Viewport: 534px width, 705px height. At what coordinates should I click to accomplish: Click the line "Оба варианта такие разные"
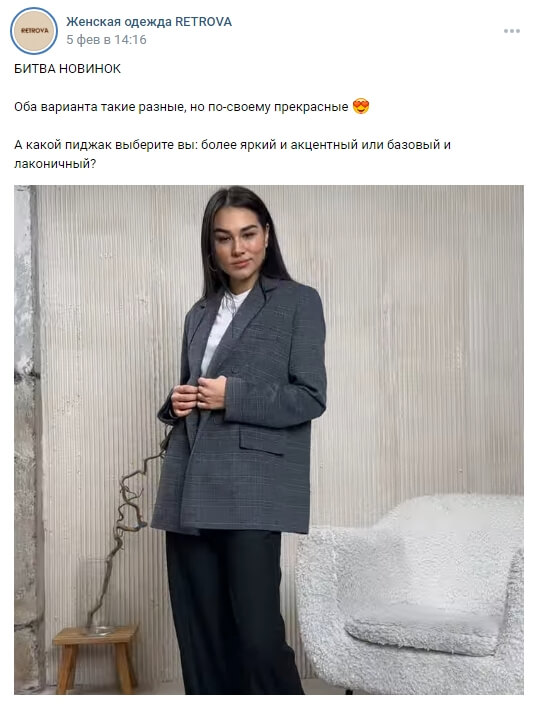tap(100, 107)
